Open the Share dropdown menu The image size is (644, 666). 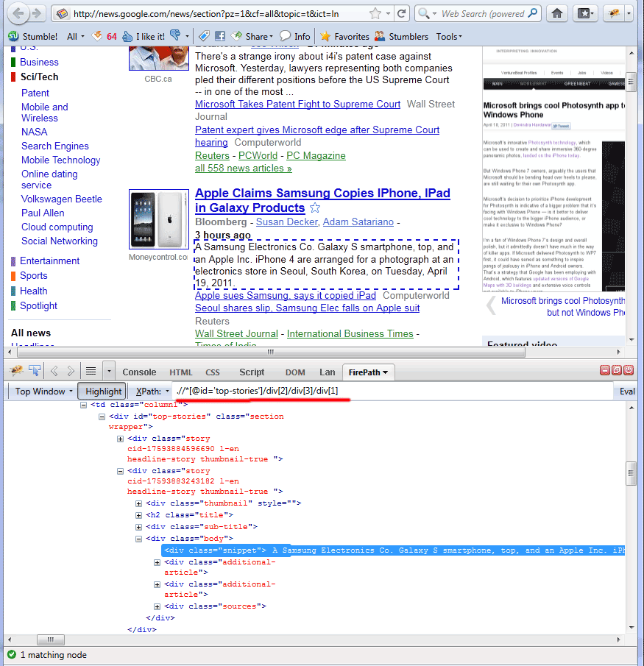click(x=252, y=37)
